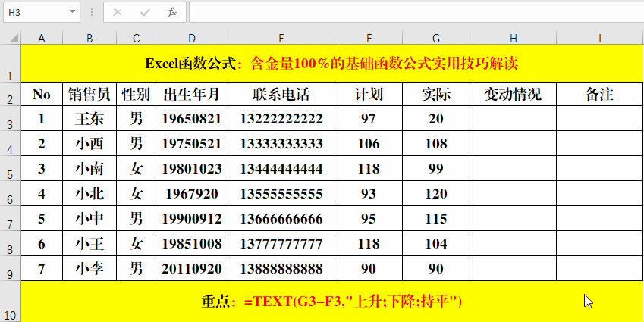
Task: Select row 10 header
Action: click(11, 302)
